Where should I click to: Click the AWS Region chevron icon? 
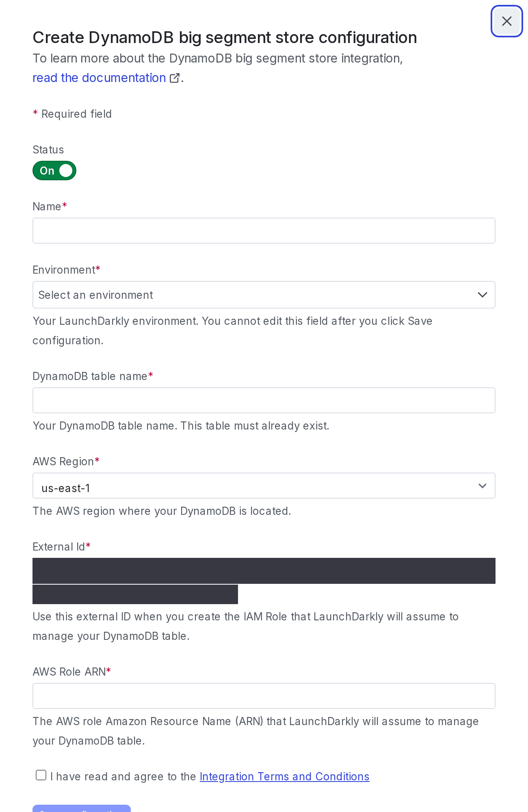pyautogui.click(x=483, y=486)
